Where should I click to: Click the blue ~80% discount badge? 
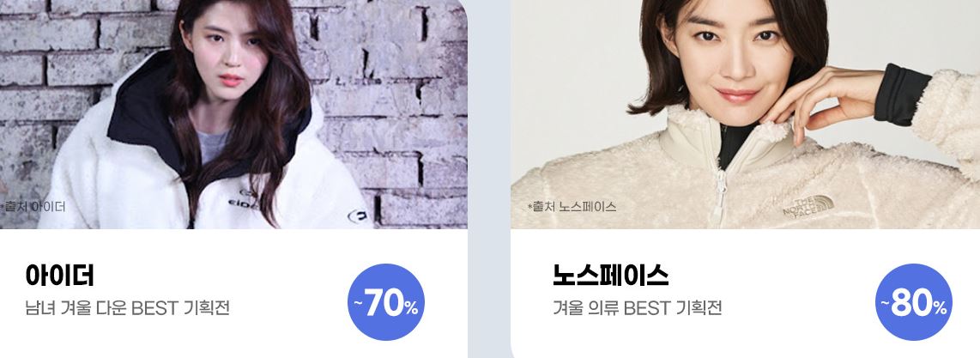913,302
